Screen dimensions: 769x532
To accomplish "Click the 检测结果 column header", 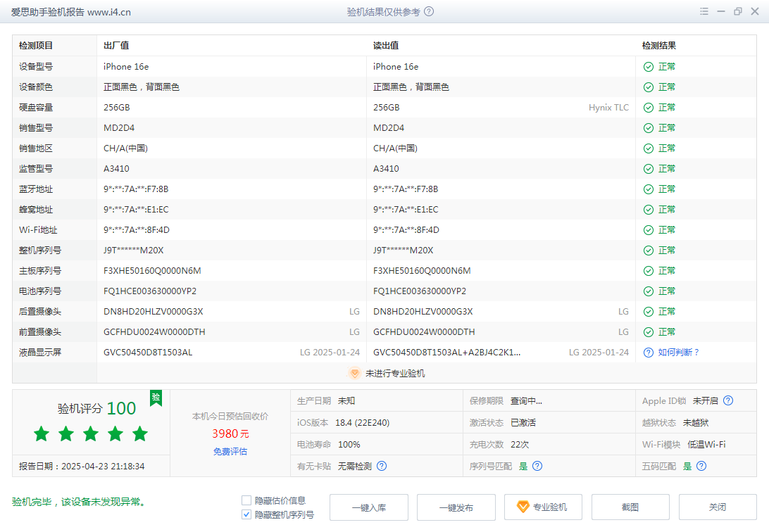I will (x=658, y=46).
